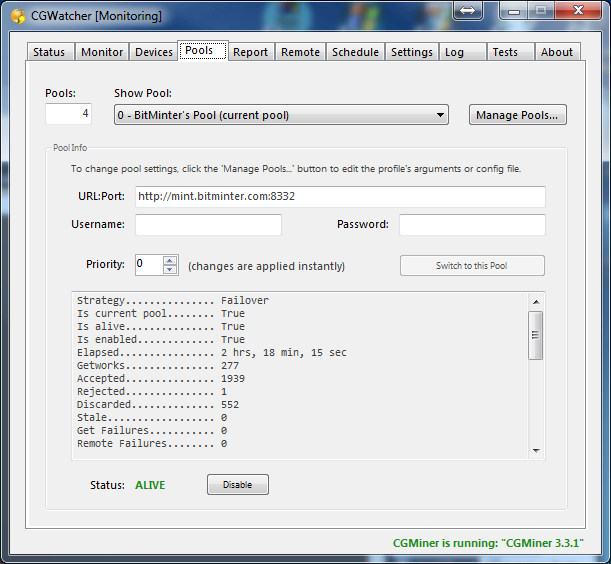Click the Priority value field
Screen dimensions: 611x564
click(x=149, y=265)
